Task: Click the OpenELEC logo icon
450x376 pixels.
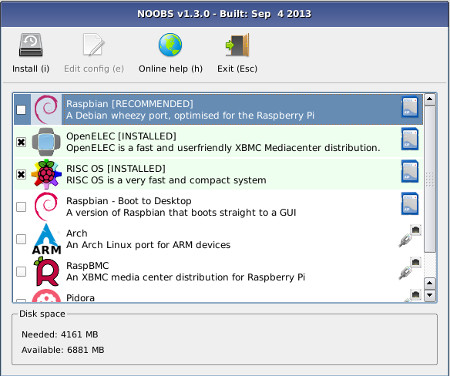Action: 46,142
